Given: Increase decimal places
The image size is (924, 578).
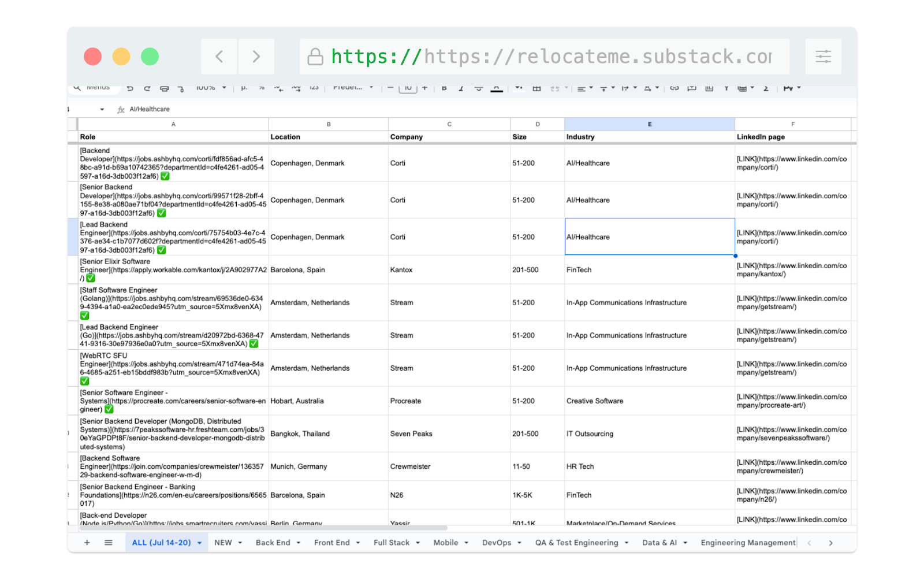Looking at the screenshot, I should click(x=296, y=88).
